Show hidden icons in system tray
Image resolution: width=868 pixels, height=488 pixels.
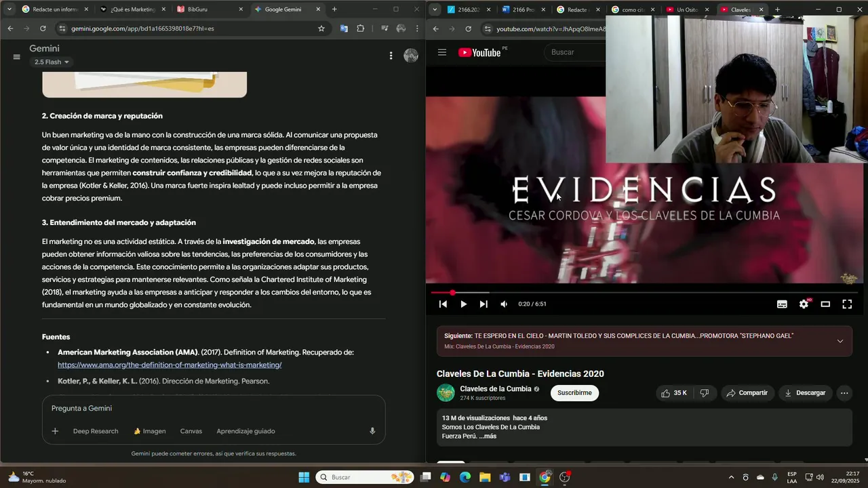[x=731, y=477]
